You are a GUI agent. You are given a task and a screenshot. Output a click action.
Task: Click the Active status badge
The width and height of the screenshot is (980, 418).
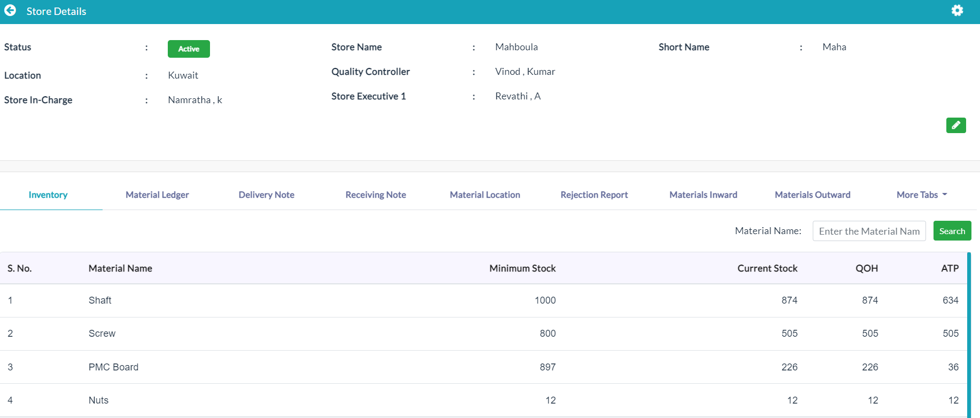click(x=189, y=49)
